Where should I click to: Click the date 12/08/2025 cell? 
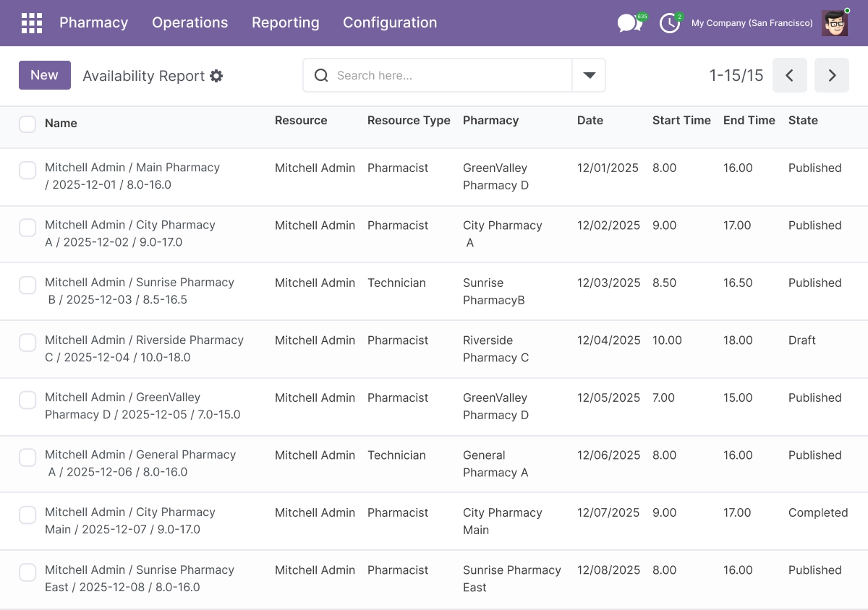point(609,570)
